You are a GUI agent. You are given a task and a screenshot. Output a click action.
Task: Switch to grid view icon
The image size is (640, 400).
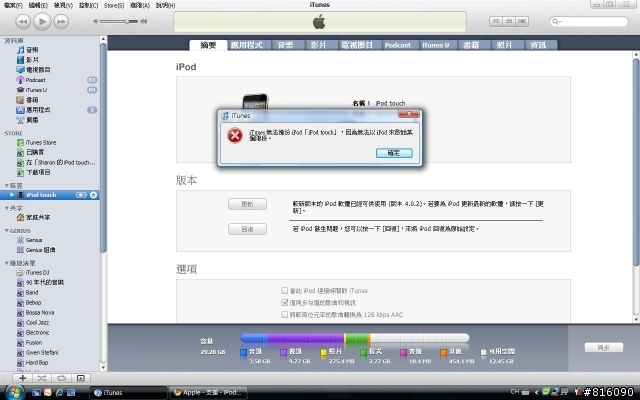coord(509,21)
